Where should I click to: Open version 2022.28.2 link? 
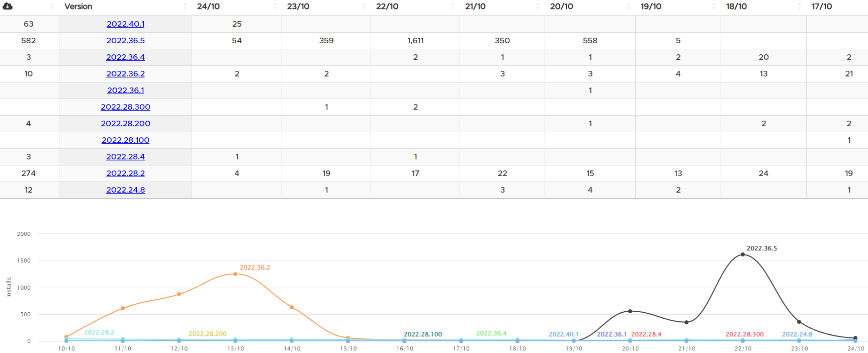126,173
